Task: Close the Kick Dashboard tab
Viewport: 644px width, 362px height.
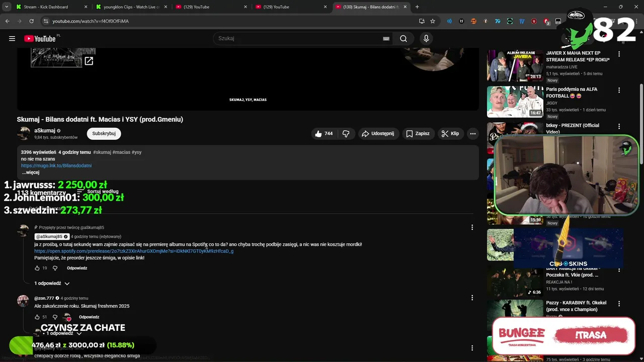Action: coord(86,7)
